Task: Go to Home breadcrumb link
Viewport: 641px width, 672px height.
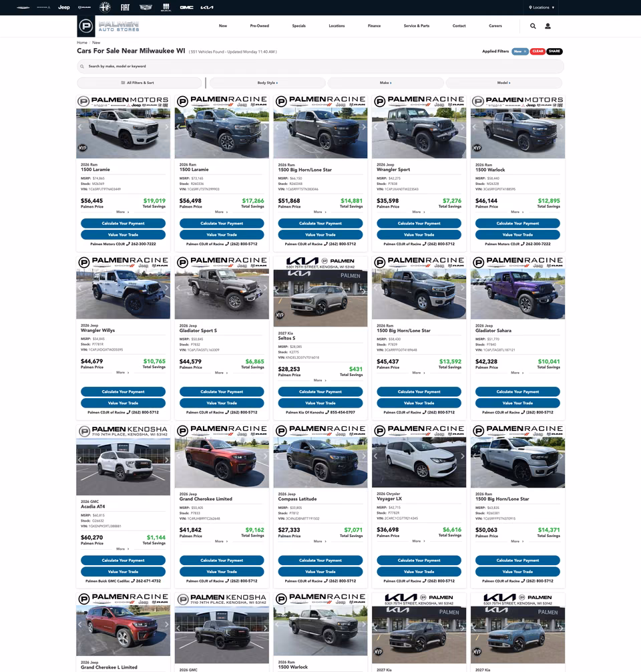Action: 82,43
